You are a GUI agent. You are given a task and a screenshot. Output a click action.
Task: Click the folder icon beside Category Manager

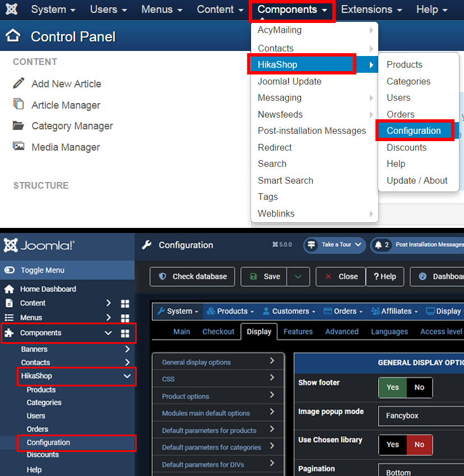tap(18, 125)
